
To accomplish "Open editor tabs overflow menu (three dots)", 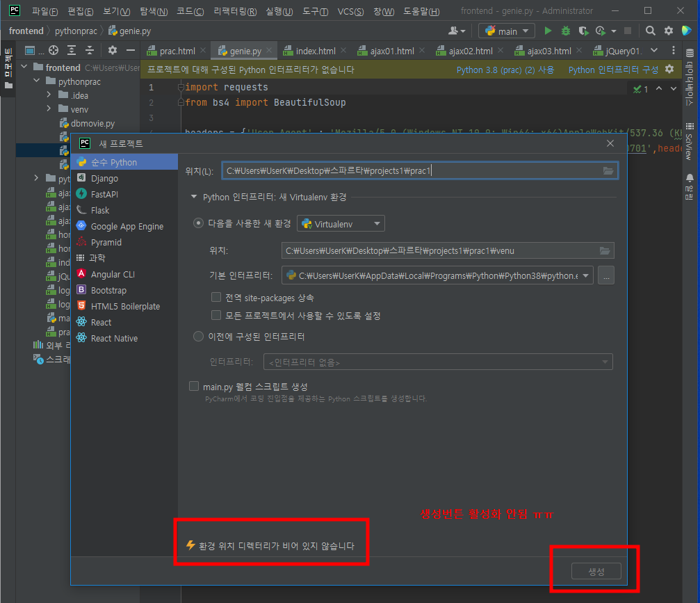I will pyautogui.click(x=673, y=51).
